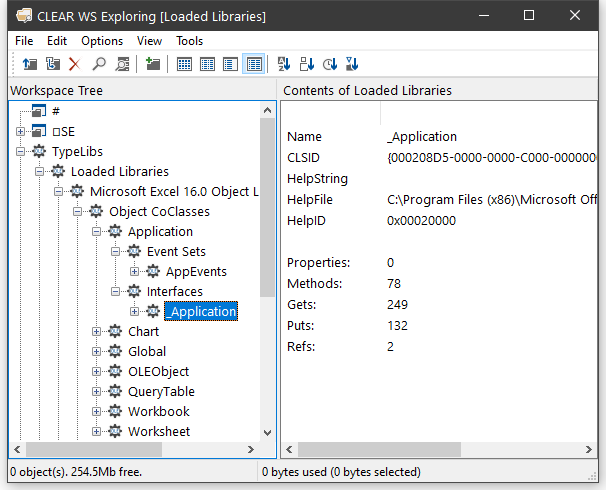Open the Tools menu
This screenshot has height=490, width=606.
189,41
